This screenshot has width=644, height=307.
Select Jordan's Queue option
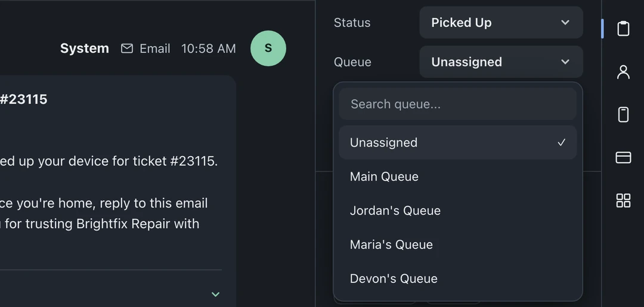[x=457, y=210]
